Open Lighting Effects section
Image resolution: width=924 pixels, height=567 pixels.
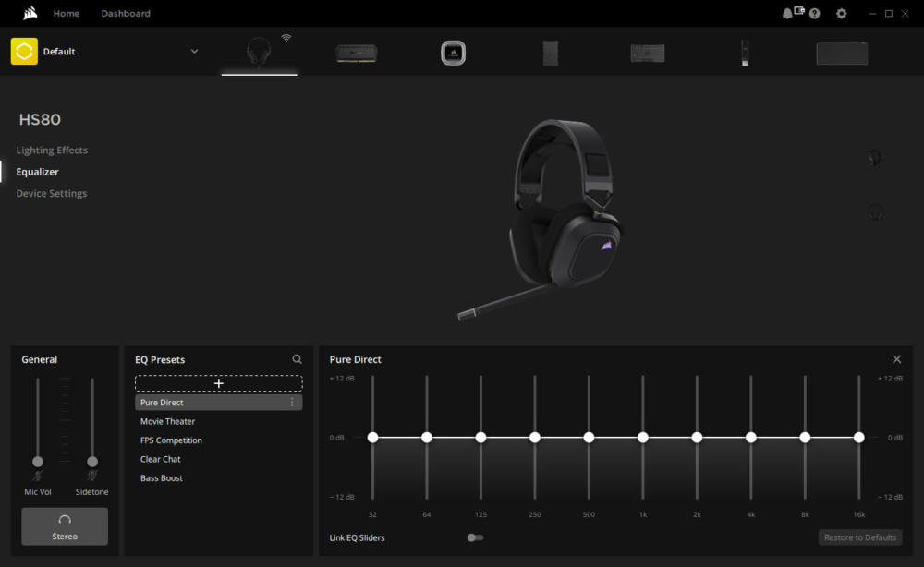pos(52,151)
